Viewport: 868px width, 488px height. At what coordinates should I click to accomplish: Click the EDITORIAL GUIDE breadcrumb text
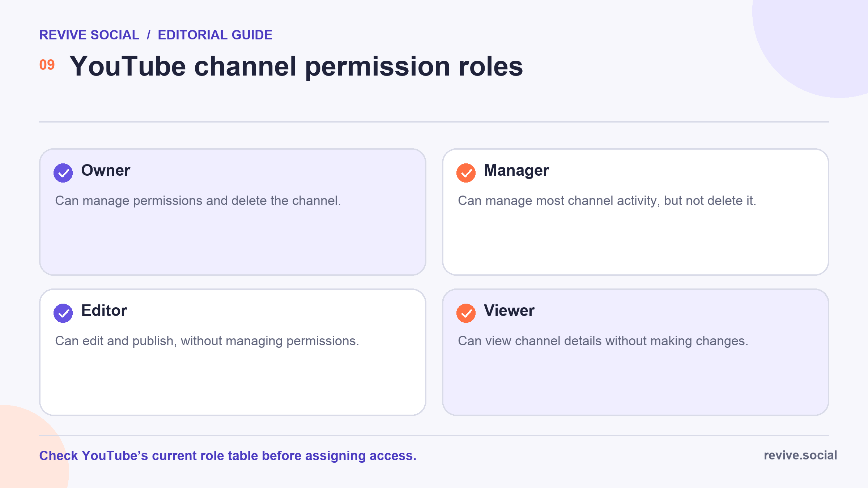coord(215,35)
